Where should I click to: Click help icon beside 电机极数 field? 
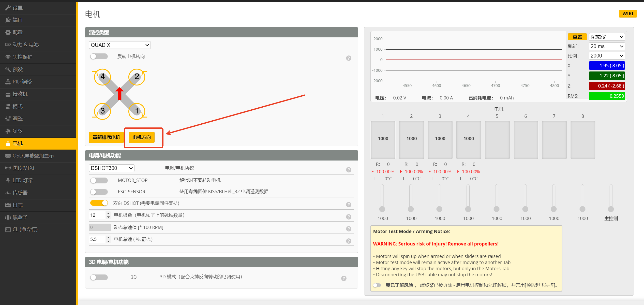pos(349,217)
